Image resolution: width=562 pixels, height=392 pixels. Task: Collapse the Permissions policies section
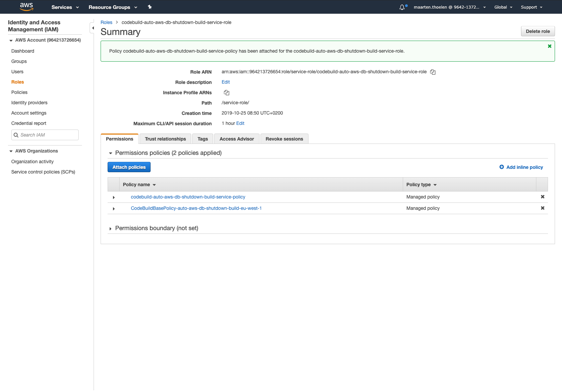pos(110,153)
